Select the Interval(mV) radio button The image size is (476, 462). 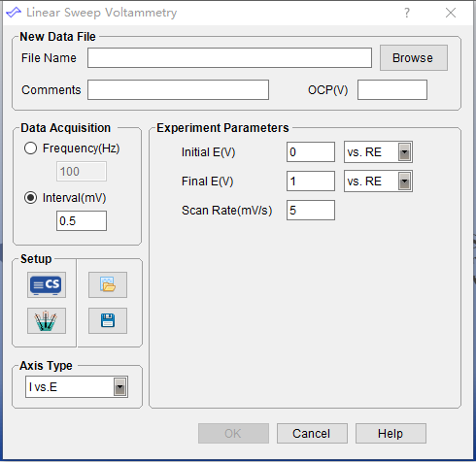click(30, 198)
